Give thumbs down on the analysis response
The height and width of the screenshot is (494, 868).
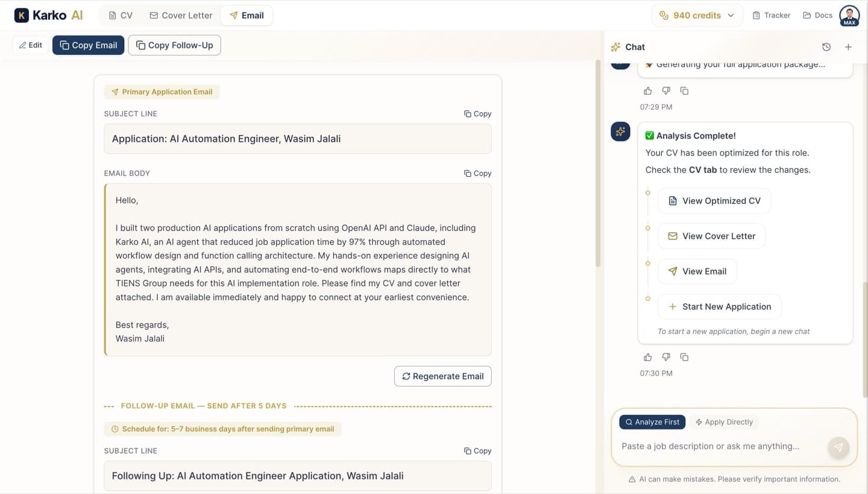click(x=666, y=357)
